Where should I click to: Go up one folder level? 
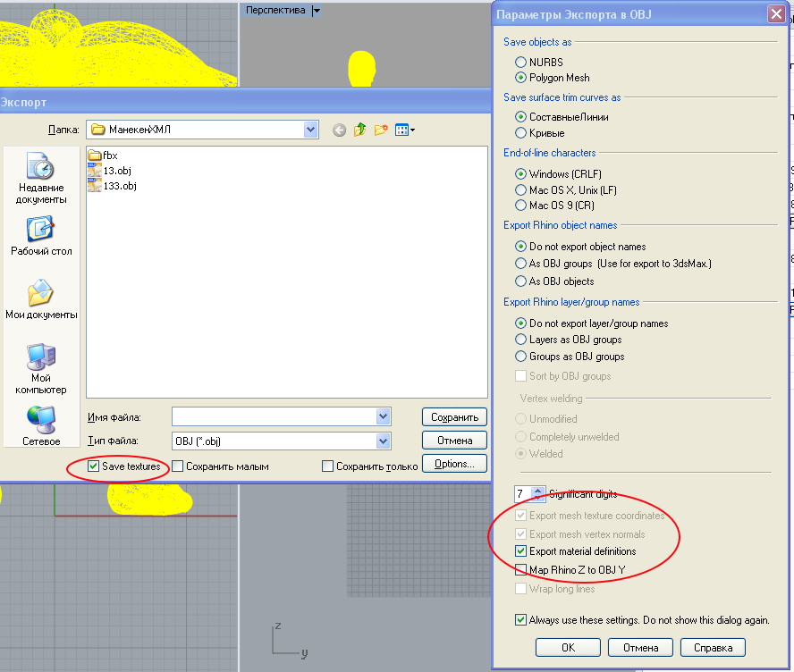tap(359, 130)
